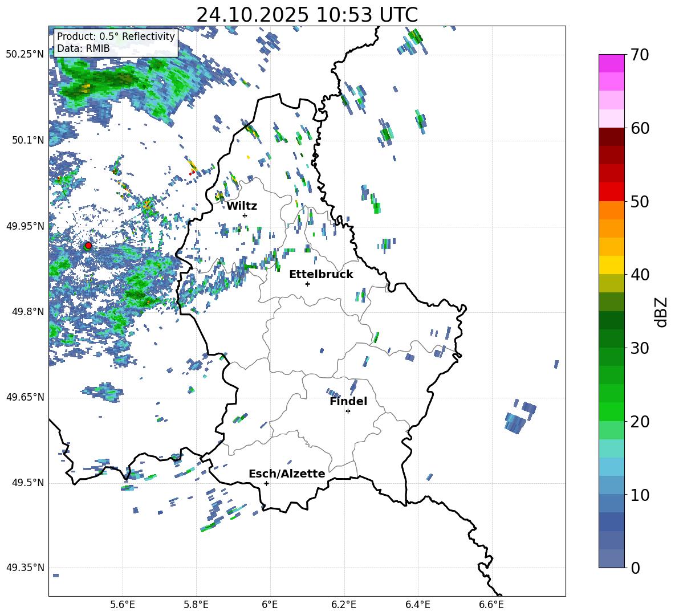Click the 24.10.2025 10:53 UTC title

pyautogui.click(x=307, y=15)
